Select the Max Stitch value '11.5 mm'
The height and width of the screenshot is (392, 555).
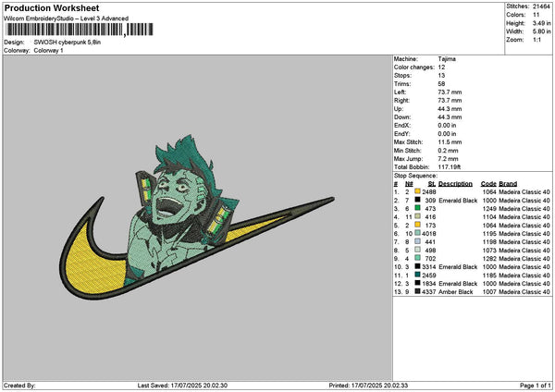(x=450, y=141)
